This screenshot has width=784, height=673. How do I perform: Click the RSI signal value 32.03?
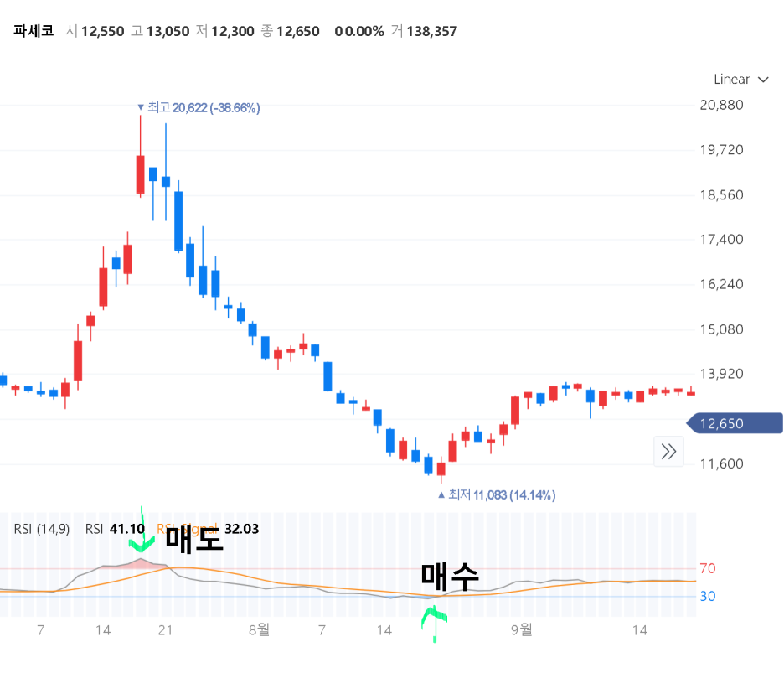241,529
